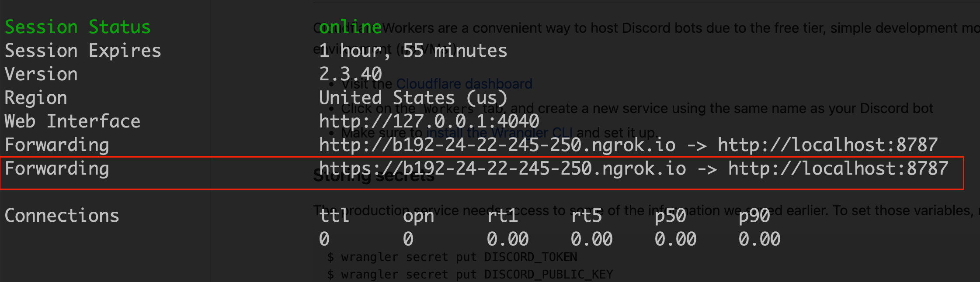Select the "Version" label

coord(41,74)
